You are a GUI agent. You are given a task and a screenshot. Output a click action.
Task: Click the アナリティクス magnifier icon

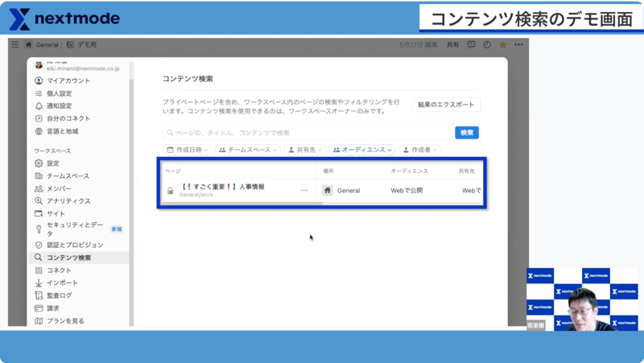click(x=39, y=200)
